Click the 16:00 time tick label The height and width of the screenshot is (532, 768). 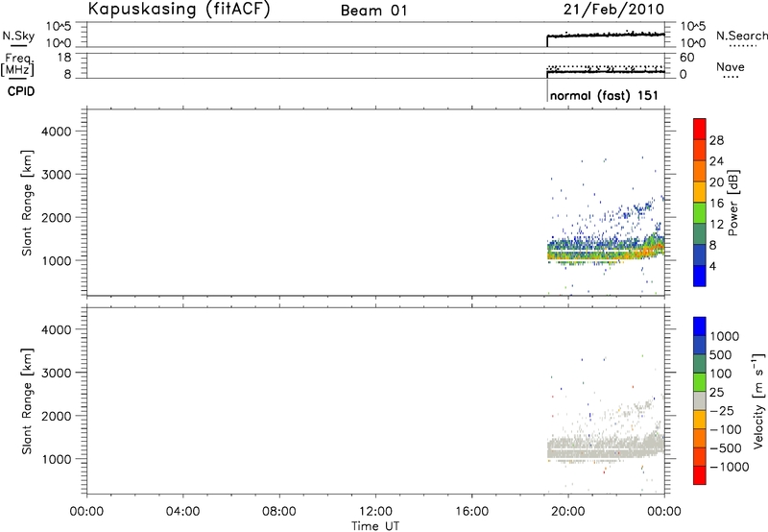tap(471, 512)
